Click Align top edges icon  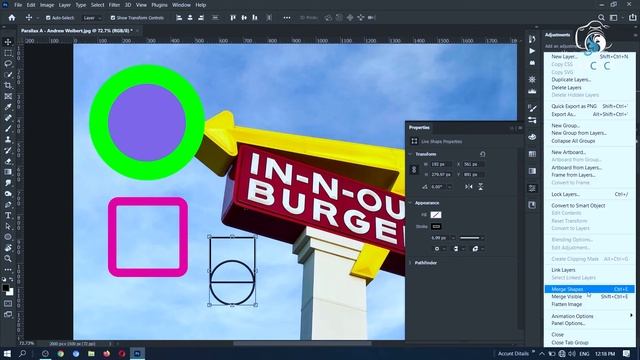233,18
